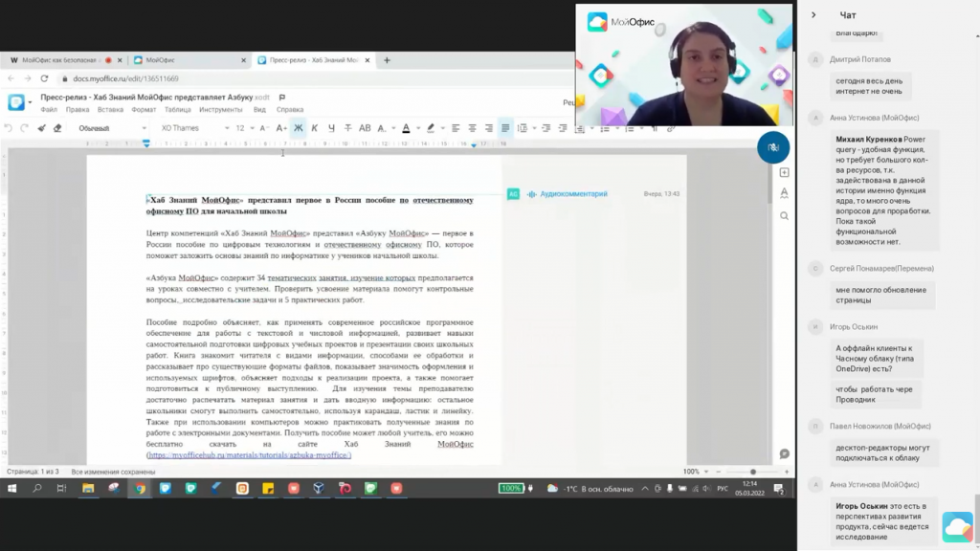This screenshot has width=980, height=551.
Task: Open the myofficehub.ru azbuka hyperlink
Action: pyautogui.click(x=250, y=454)
